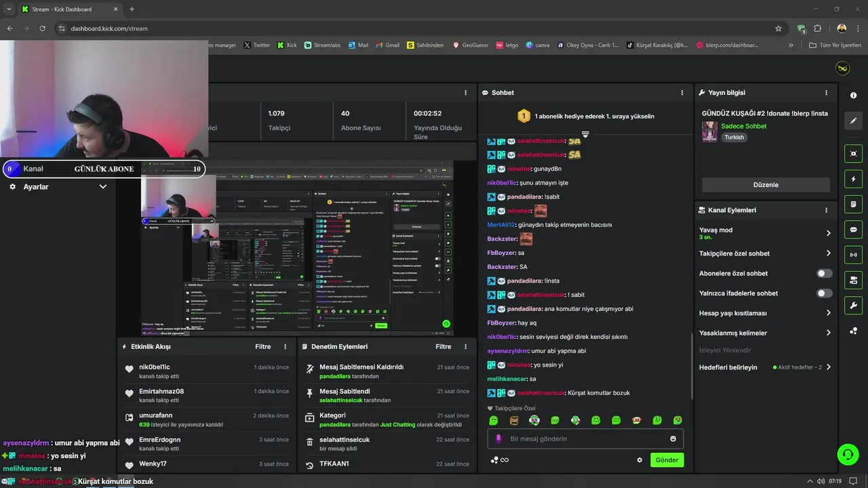Click username selahattinselcuk in Kürşat message
The height and width of the screenshot is (488, 868).
(541, 393)
